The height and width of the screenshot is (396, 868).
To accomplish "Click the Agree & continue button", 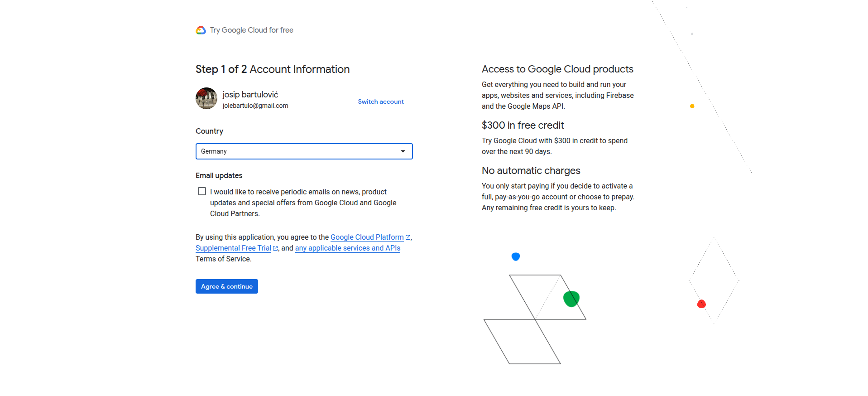I will (x=227, y=286).
